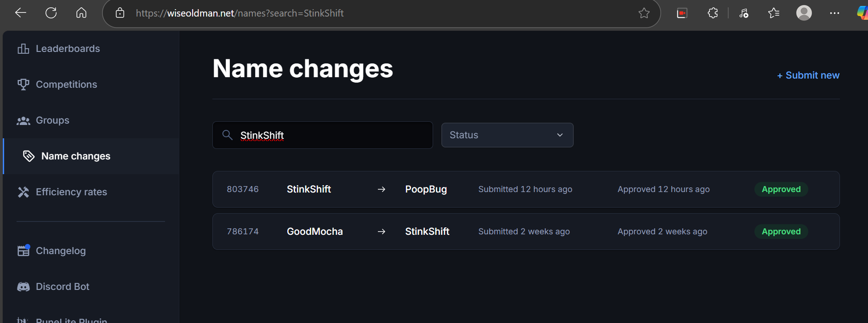Click the address bar URL
This screenshot has height=323, width=868.
pos(240,13)
